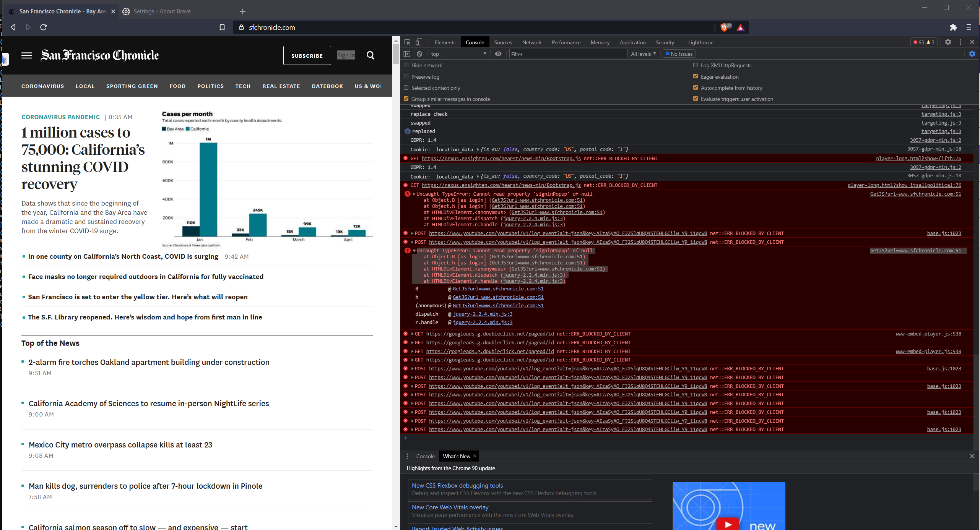This screenshot has height=530, width=980.
Task: Click the SUBSCRIBE button
Action: pos(307,55)
